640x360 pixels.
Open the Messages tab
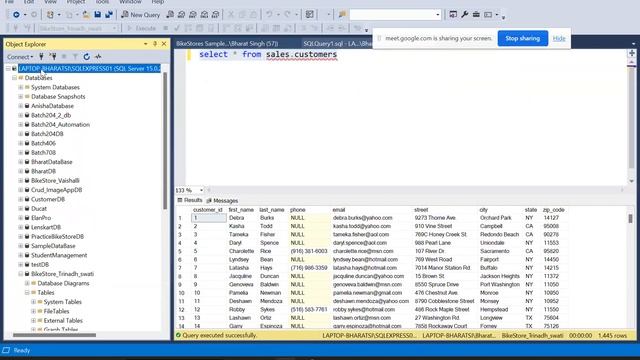pos(222,200)
